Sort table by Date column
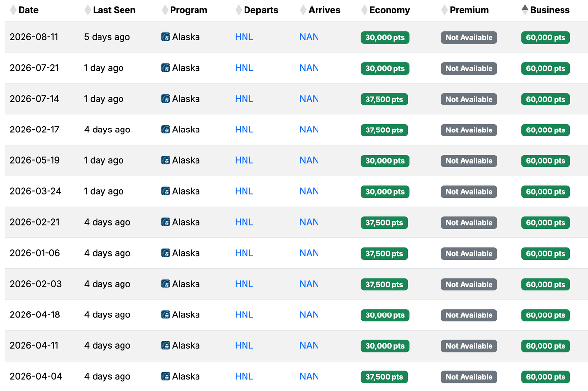588x391 pixels. [x=24, y=10]
